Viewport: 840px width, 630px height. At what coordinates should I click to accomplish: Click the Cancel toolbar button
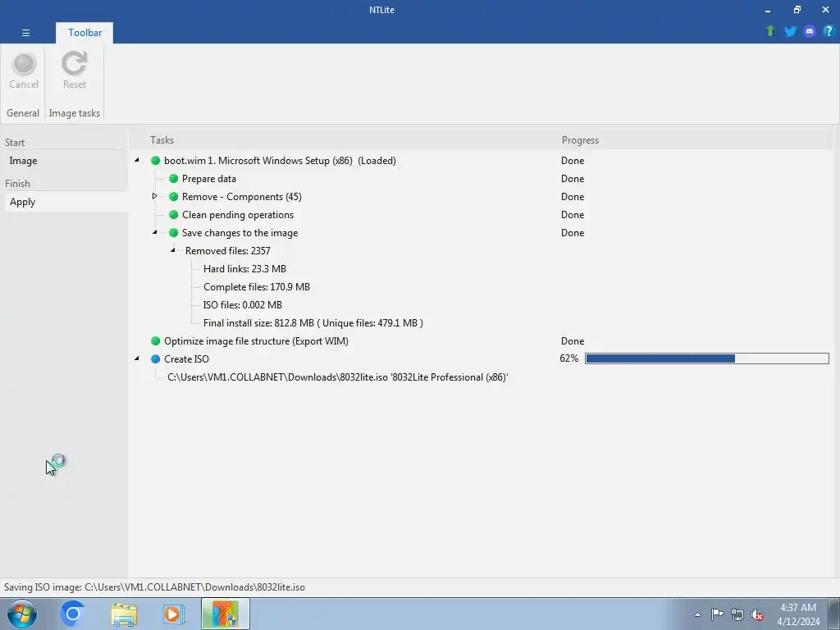click(x=24, y=71)
